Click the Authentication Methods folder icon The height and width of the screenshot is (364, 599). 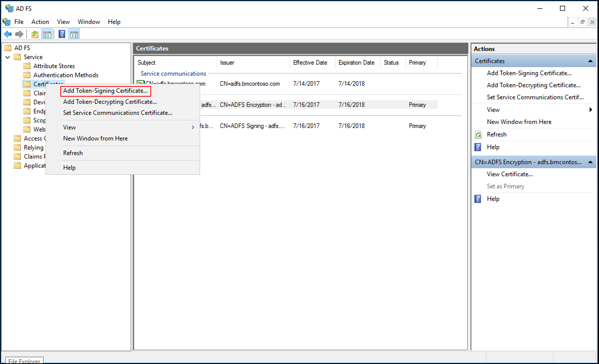coord(27,75)
